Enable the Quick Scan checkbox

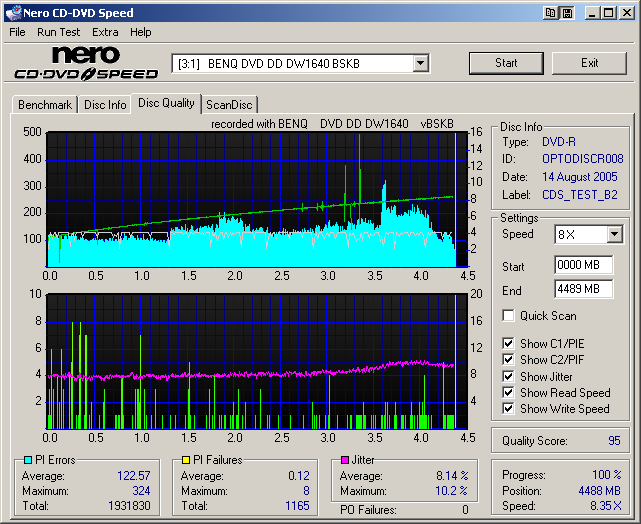point(509,316)
